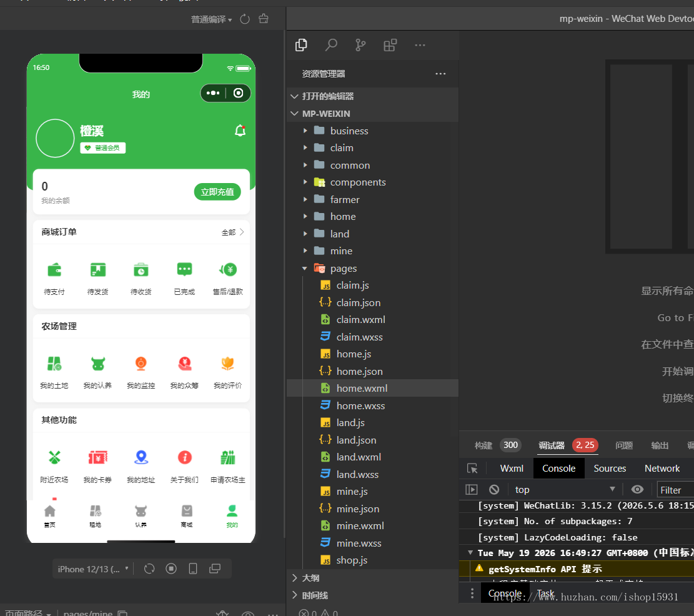Open the 普通编译 compile mode dropdown
694x616 pixels.
pos(212,19)
